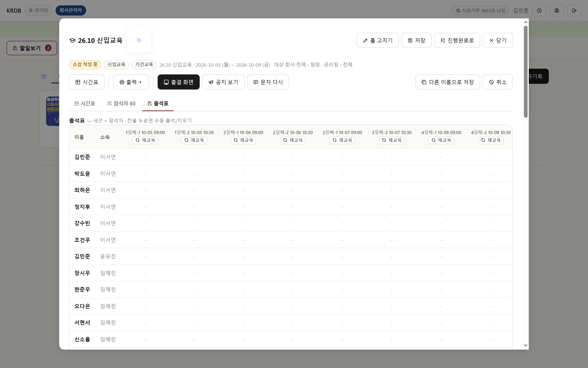Viewport: 588px width, 368px height.
Task: Click the dialog vertical scrollbar thumb
Action: point(526,72)
